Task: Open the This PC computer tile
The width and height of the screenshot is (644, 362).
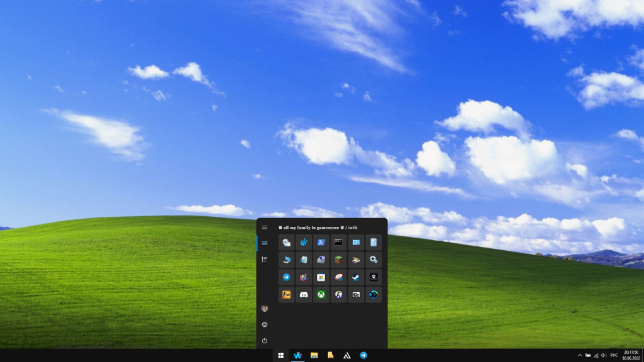Action: [x=286, y=260]
